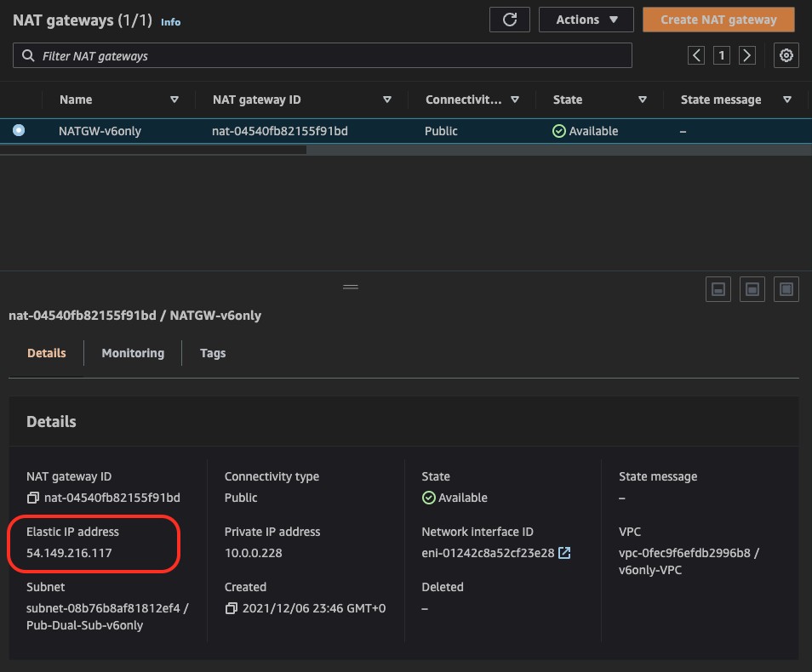Sort by State message column arrow
The image size is (812, 672).
point(787,100)
